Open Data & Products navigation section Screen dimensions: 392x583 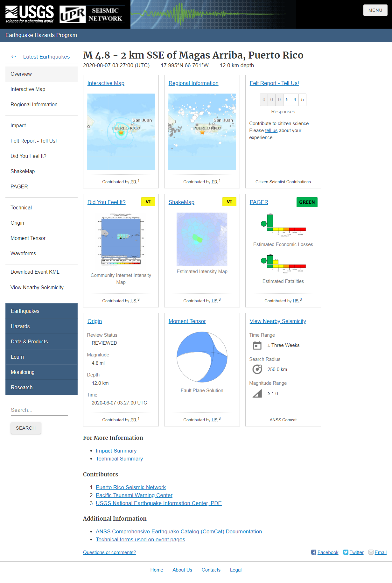41,341
